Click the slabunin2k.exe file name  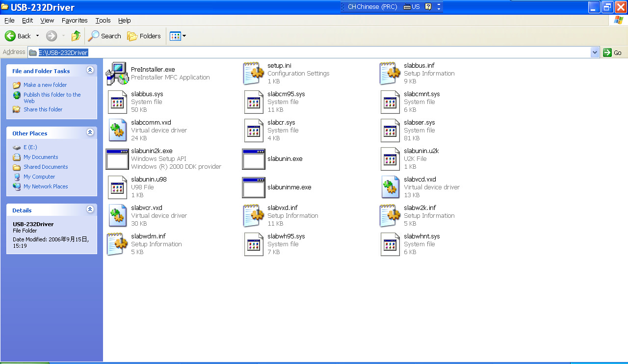[x=152, y=151]
